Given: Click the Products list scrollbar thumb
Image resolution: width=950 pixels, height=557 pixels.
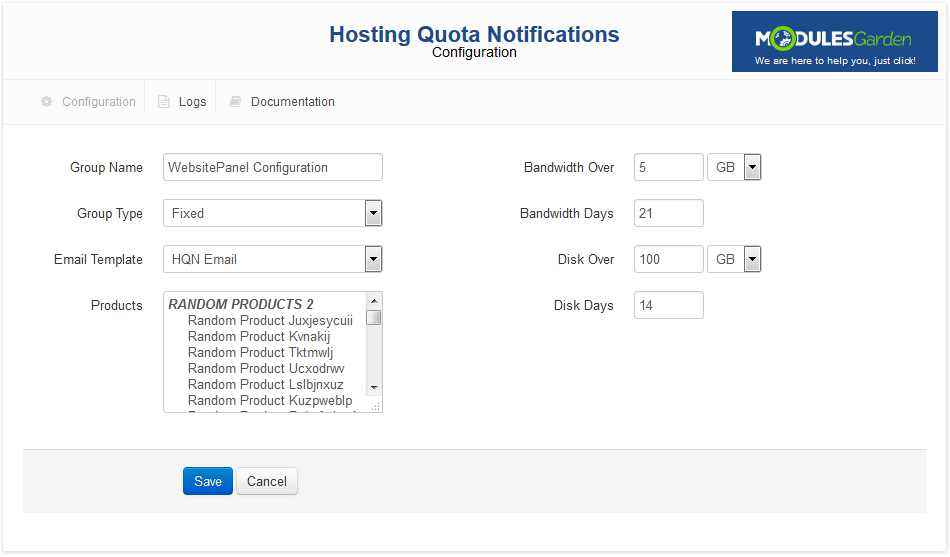Looking at the screenshot, I should click(374, 318).
